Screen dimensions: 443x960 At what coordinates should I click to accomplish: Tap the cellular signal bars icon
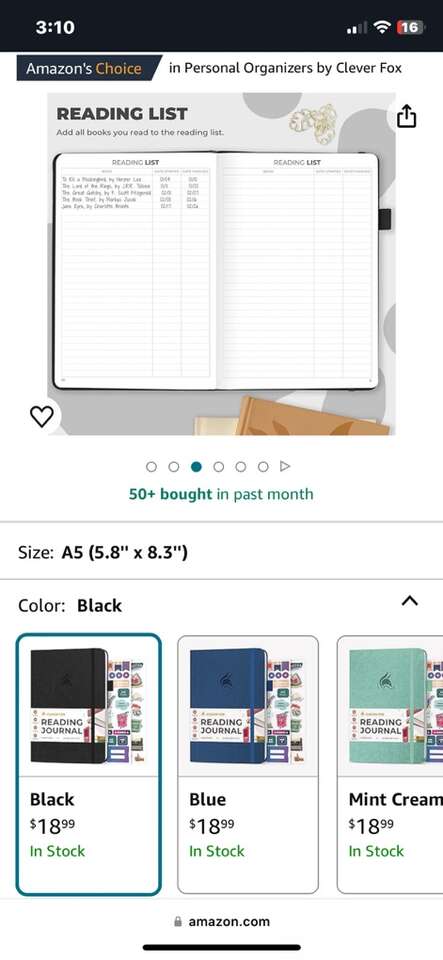357,28
